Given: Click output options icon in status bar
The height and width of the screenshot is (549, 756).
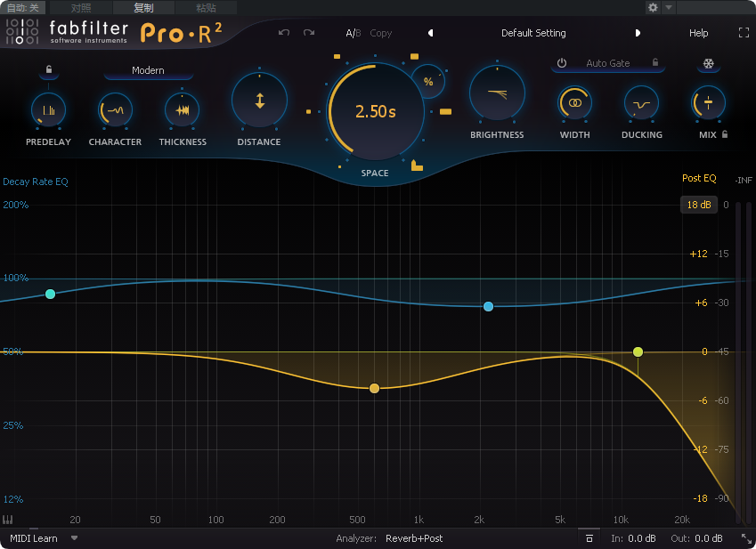Looking at the screenshot, I should 589,538.
